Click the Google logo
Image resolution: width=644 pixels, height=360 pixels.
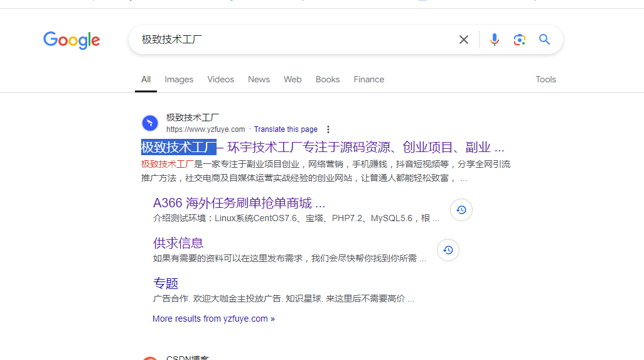click(x=72, y=40)
